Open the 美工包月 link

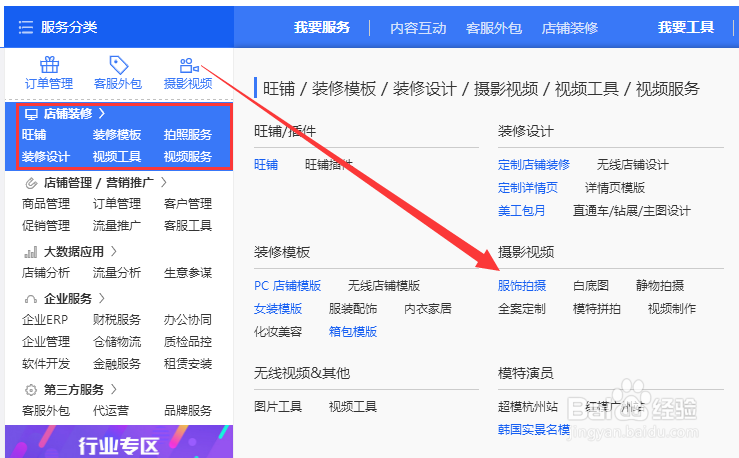pos(522,211)
